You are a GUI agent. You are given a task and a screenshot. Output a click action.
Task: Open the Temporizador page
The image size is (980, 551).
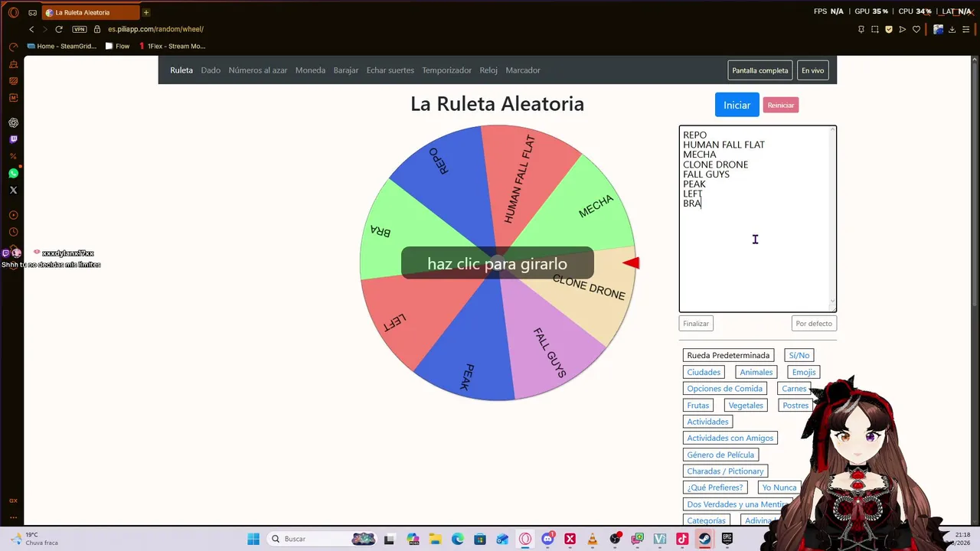pyautogui.click(x=447, y=70)
